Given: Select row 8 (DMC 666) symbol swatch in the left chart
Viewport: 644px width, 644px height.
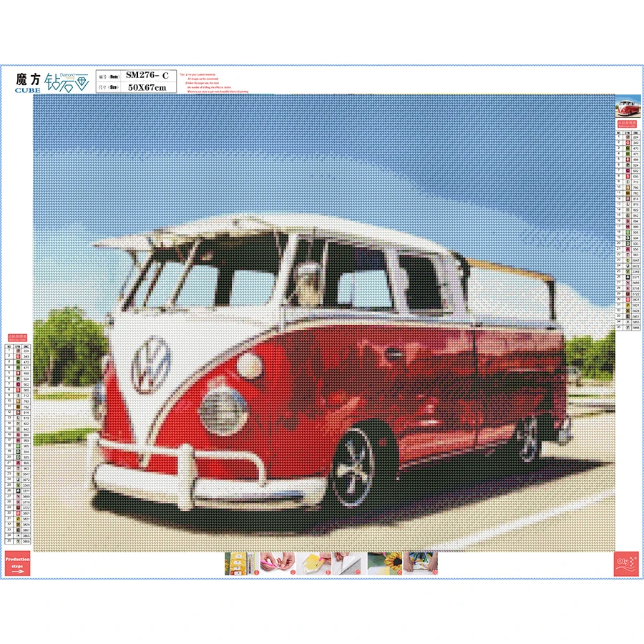Looking at the screenshot, I should coord(18,390).
